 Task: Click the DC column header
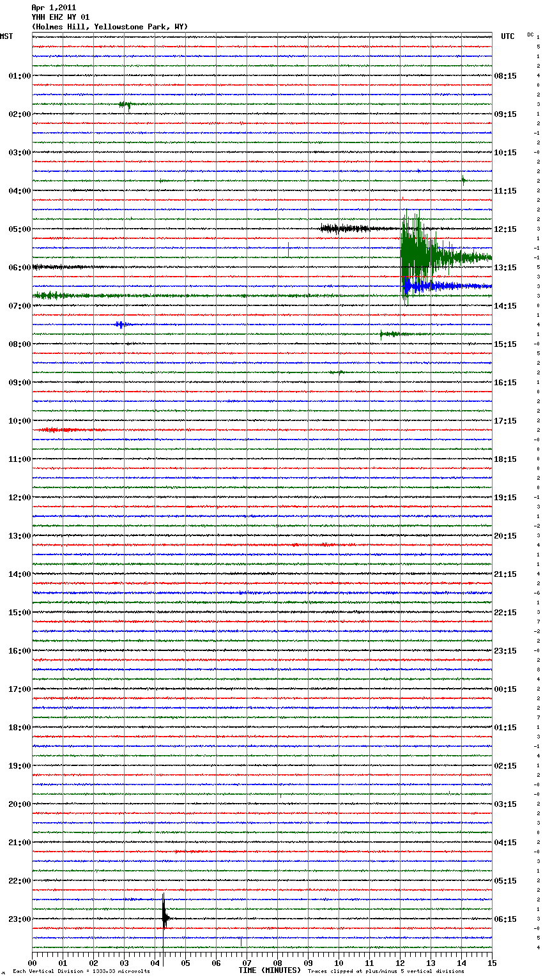pyautogui.click(x=530, y=34)
